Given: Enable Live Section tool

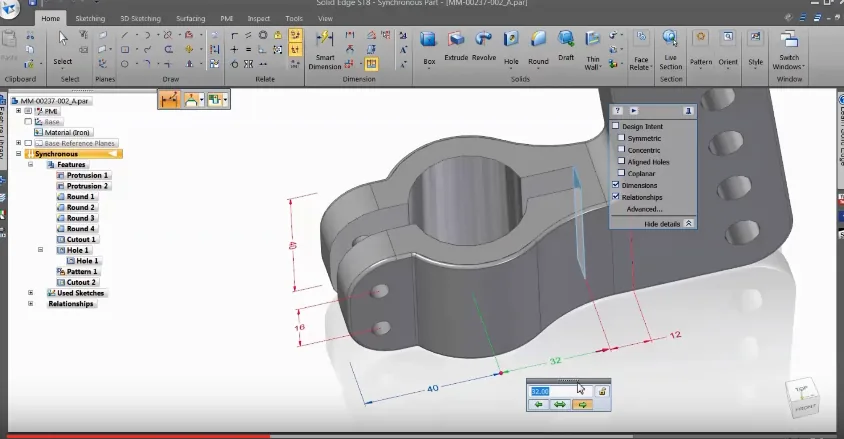Looking at the screenshot, I should (x=670, y=51).
